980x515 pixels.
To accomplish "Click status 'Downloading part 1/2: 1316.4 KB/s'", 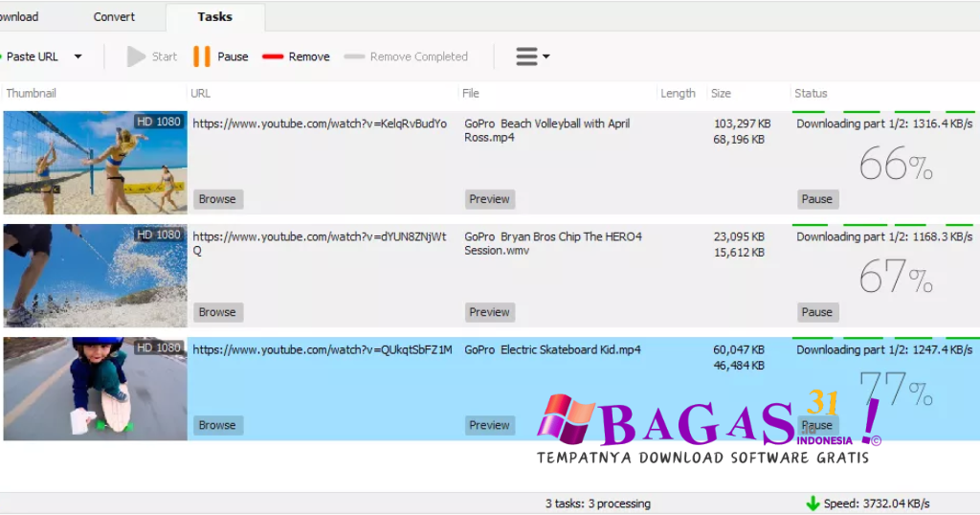I will click(x=884, y=123).
